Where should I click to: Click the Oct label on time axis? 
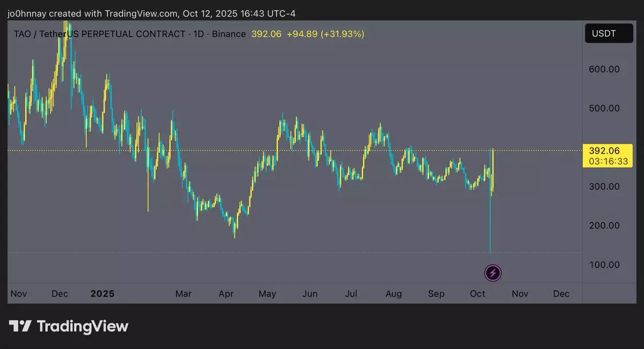point(477,294)
